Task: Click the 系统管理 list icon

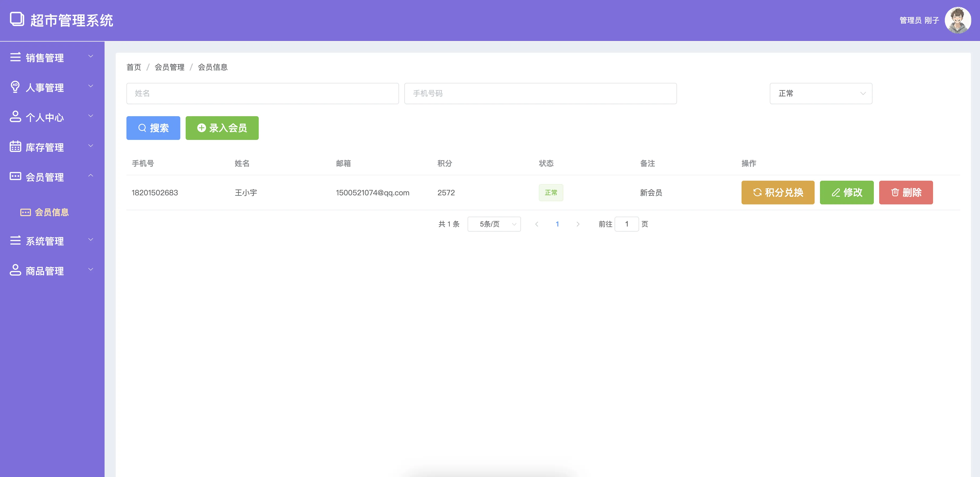Action: (x=15, y=241)
